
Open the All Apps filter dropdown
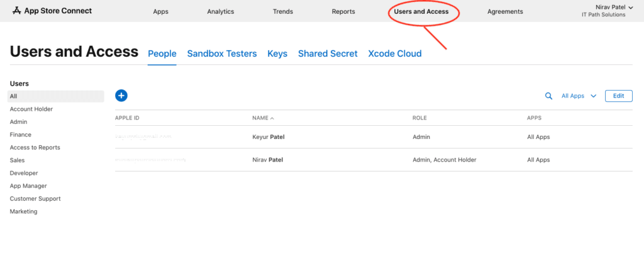579,96
